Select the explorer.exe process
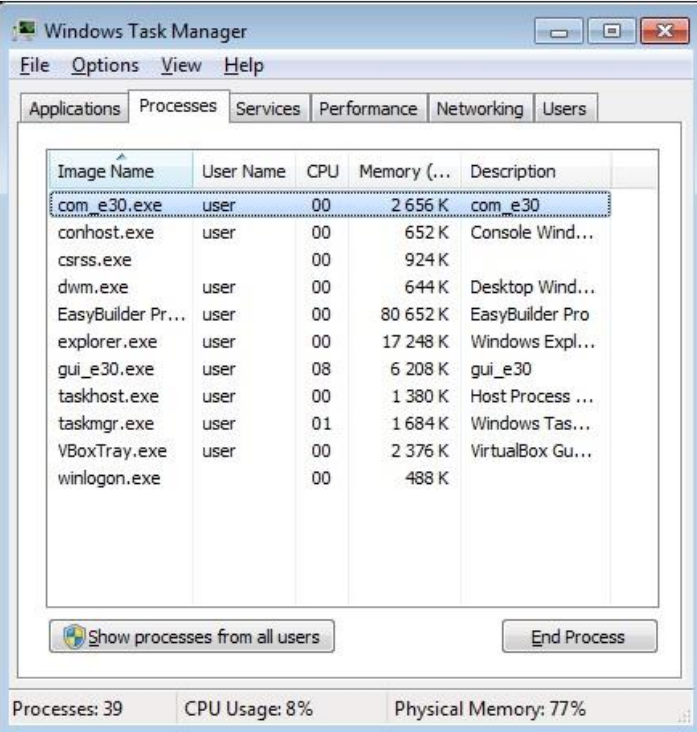Screen dimensions: 697x732 (x=330, y=342)
